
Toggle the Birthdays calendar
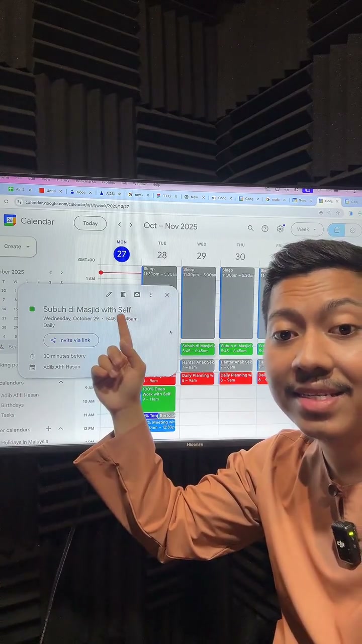12,405
